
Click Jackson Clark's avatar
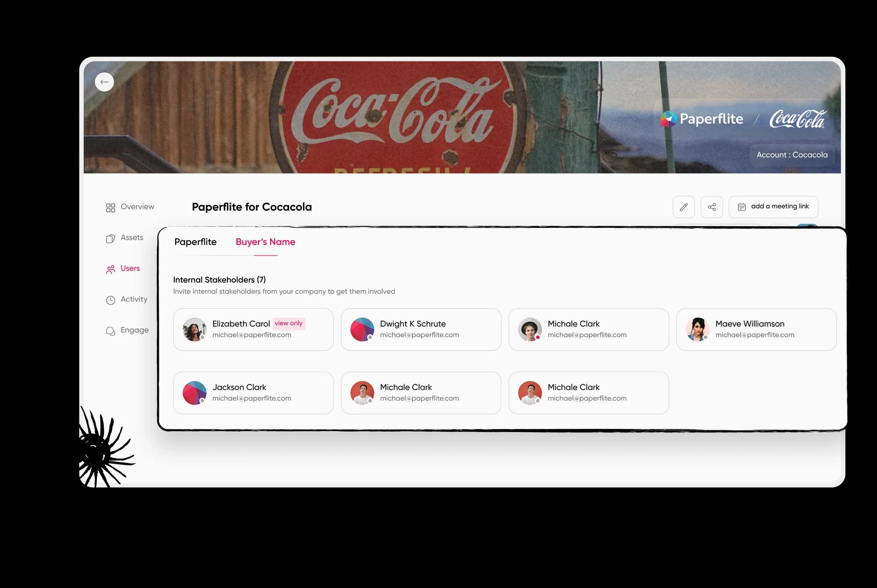pyautogui.click(x=195, y=393)
